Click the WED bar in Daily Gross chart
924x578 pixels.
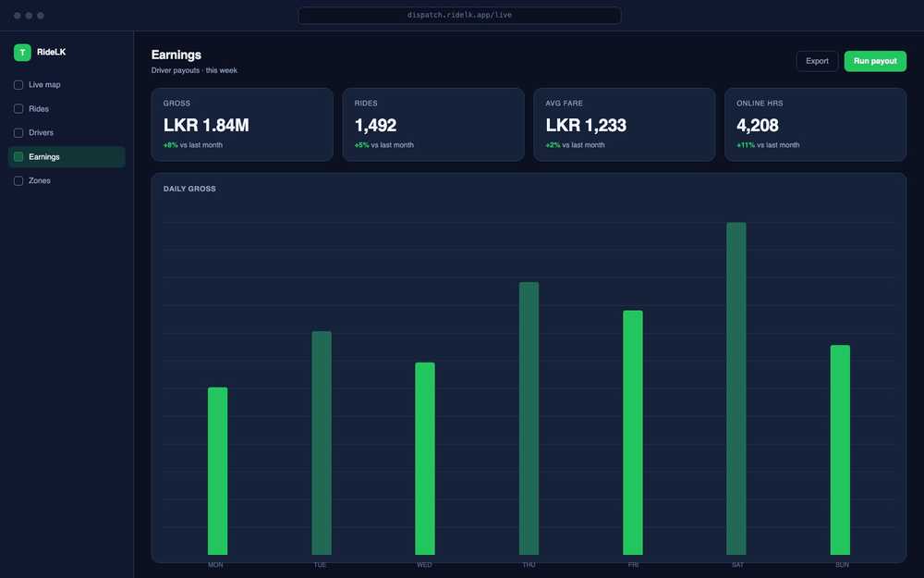(x=425, y=459)
